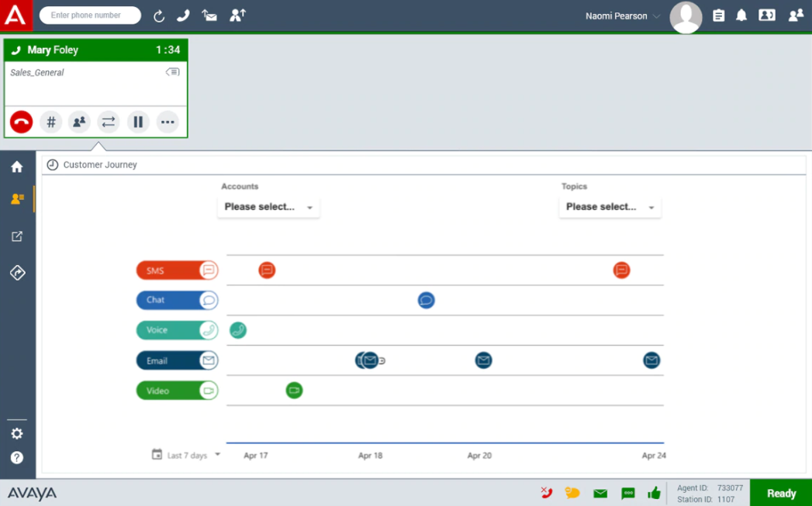Toggle the Chat channel filter
The image size is (812, 506).
[x=177, y=301]
